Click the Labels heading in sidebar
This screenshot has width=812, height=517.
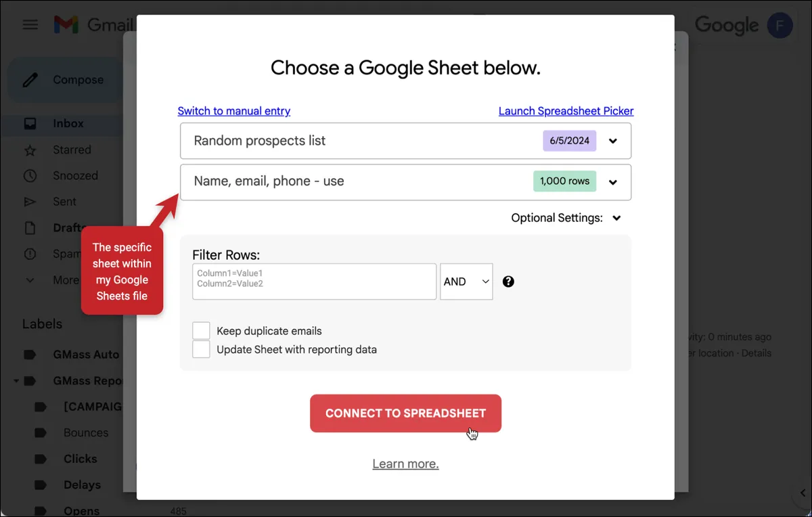42,324
